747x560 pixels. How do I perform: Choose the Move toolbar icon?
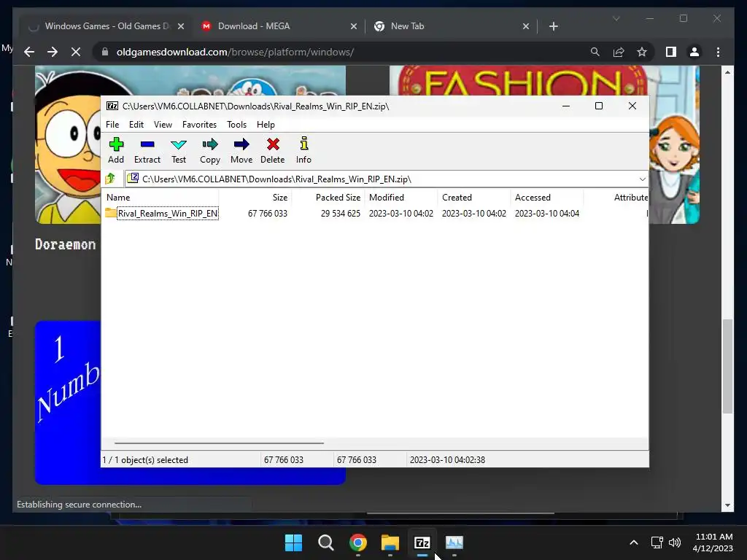pos(241,150)
